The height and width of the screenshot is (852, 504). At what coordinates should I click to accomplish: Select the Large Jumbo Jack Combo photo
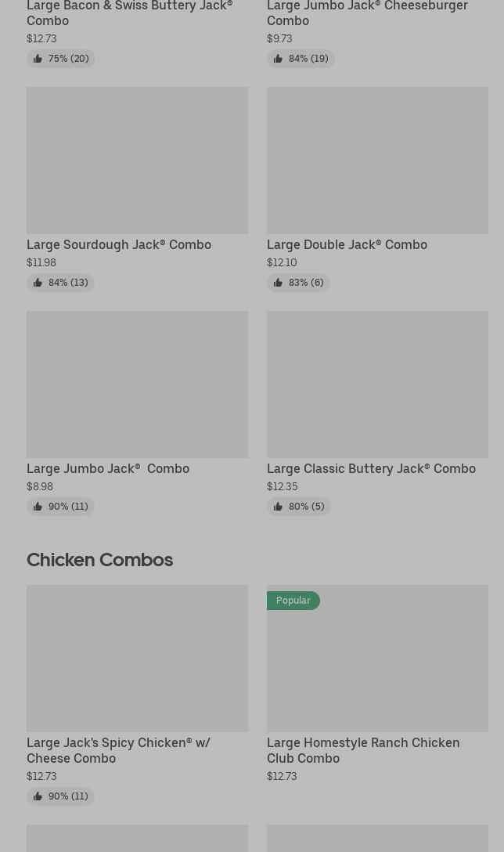pos(138,384)
